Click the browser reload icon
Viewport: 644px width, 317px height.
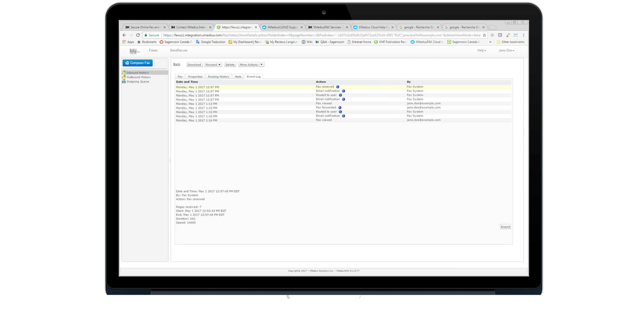(138, 35)
